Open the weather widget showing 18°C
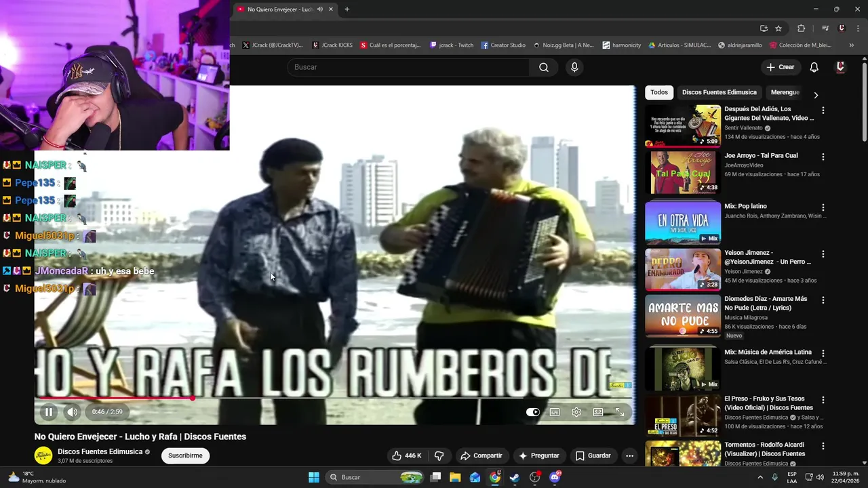 click(x=37, y=477)
